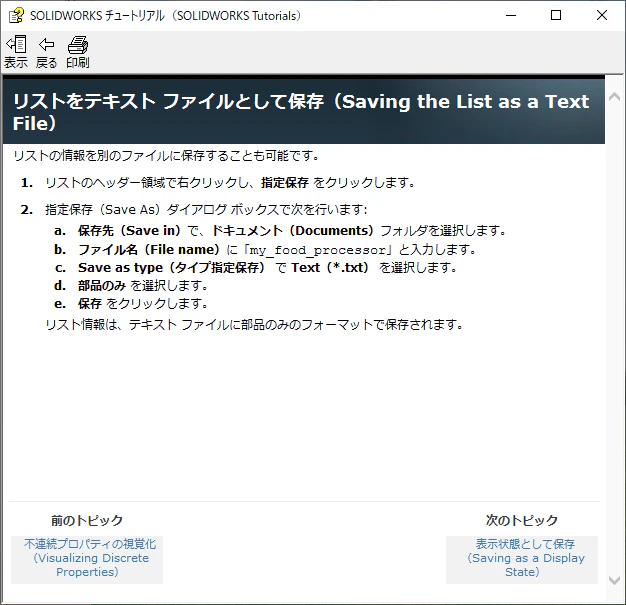The height and width of the screenshot is (605, 626).
Task: Click the bold 'Save as type' text
Action: point(121,268)
